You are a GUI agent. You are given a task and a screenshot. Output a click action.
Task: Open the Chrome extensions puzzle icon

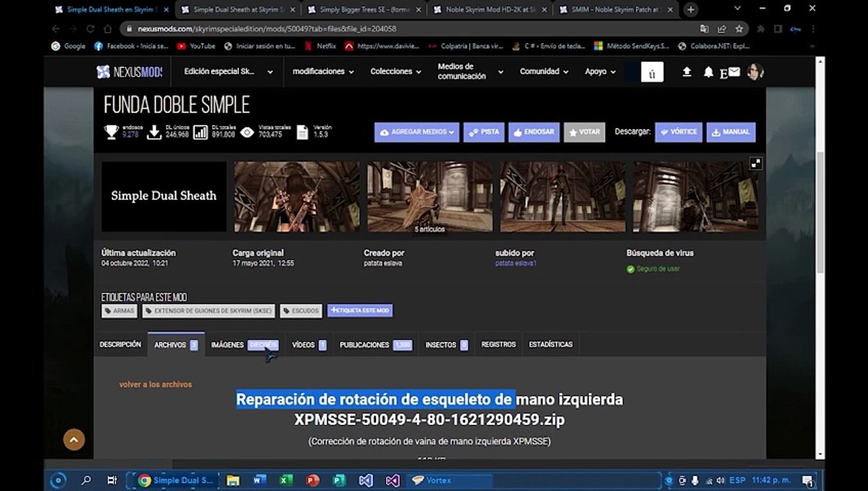coord(761,29)
